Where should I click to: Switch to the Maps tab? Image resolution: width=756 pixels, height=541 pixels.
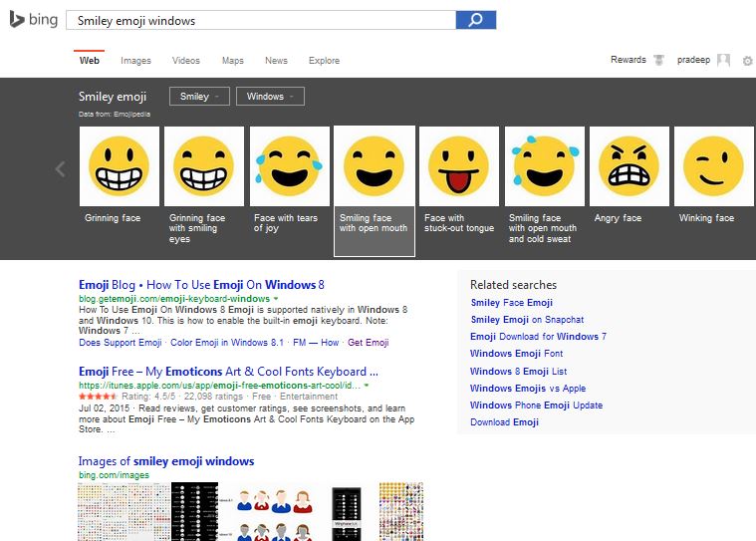(x=232, y=61)
